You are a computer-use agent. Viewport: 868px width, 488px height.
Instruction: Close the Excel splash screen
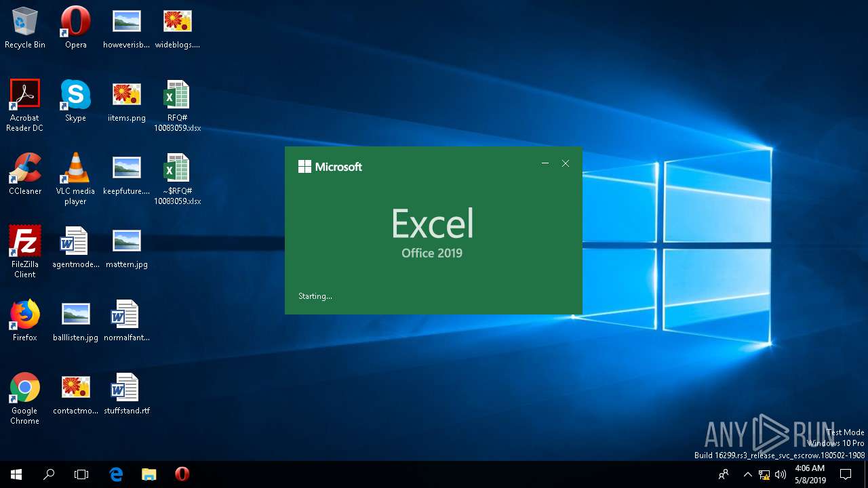tap(566, 163)
